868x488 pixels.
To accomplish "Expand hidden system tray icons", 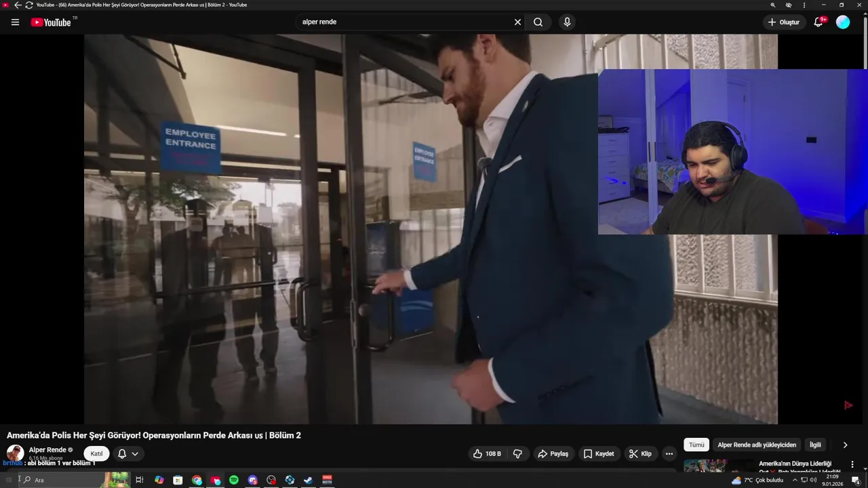I will click(795, 480).
